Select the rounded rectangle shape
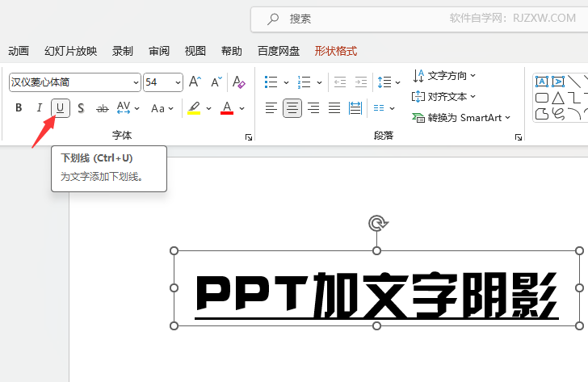Viewport: 588px width, 382px height. click(x=542, y=98)
